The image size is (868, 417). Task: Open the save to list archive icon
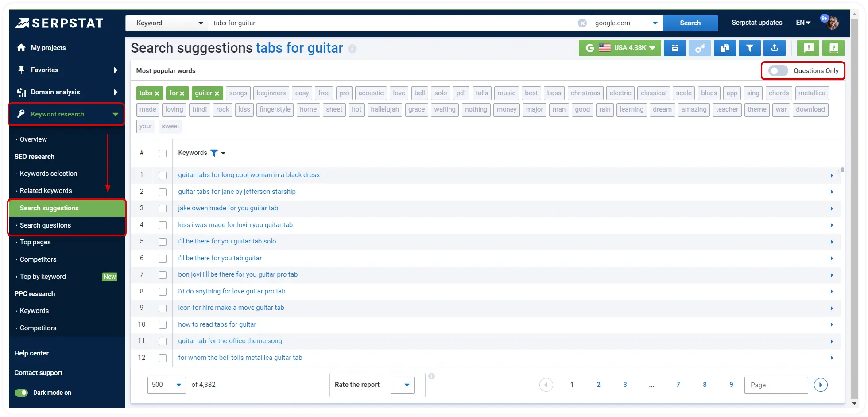click(x=674, y=48)
